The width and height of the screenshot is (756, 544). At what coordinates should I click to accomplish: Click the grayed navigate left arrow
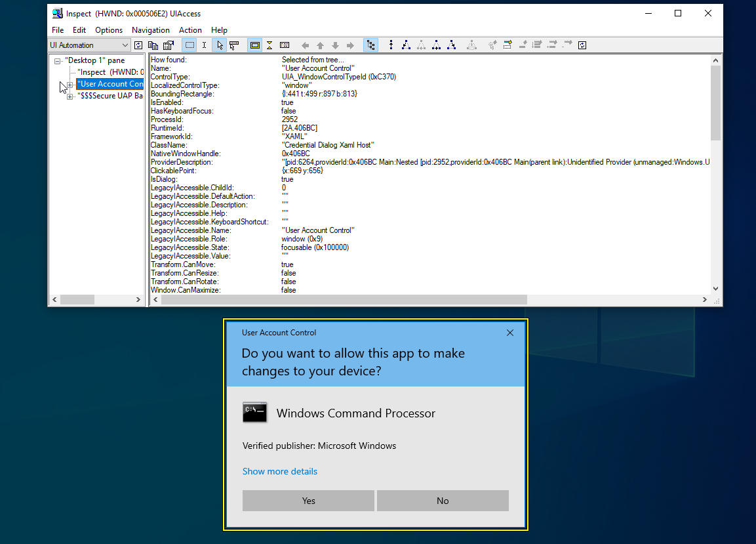(x=305, y=45)
